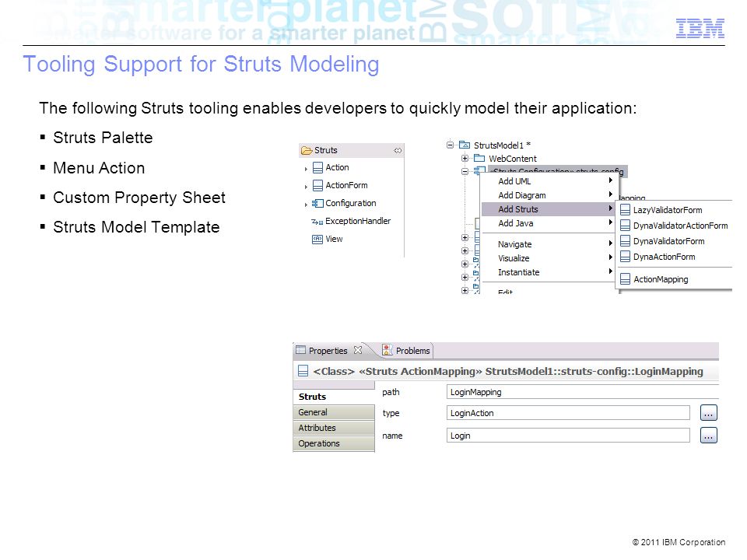Choose DynaValidatorForm from the submenu
Image resolution: width=747 pixels, height=560 pixels.
(x=674, y=241)
